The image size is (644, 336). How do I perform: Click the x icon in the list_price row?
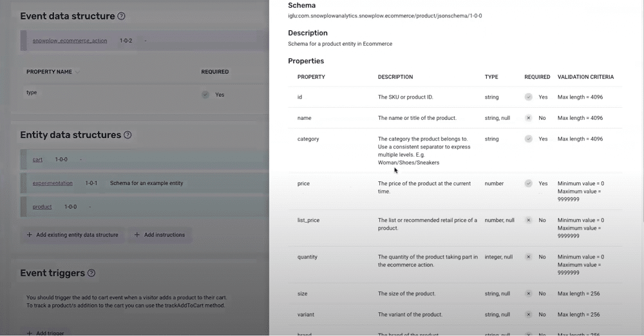[x=529, y=221]
